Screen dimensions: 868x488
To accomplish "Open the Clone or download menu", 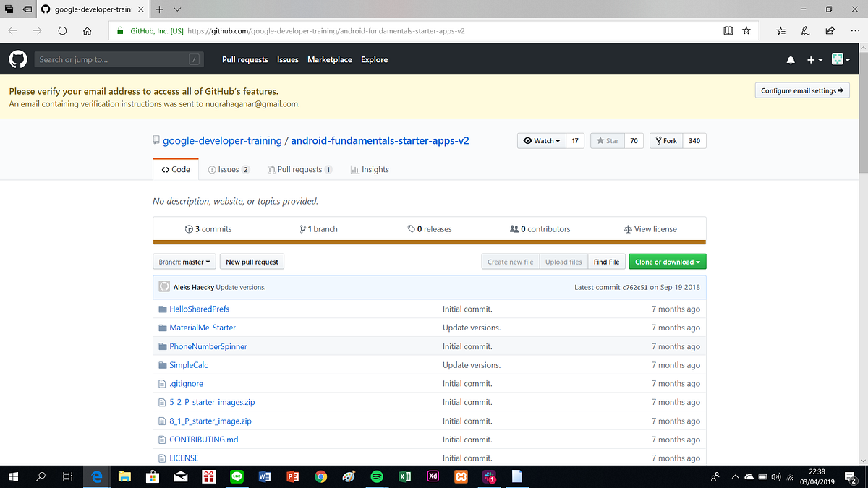I will [667, 261].
